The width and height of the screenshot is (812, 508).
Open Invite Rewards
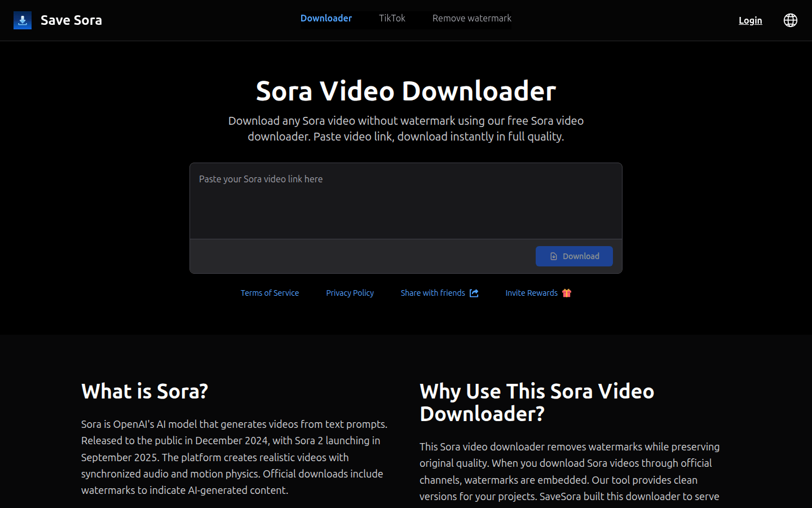(531, 292)
